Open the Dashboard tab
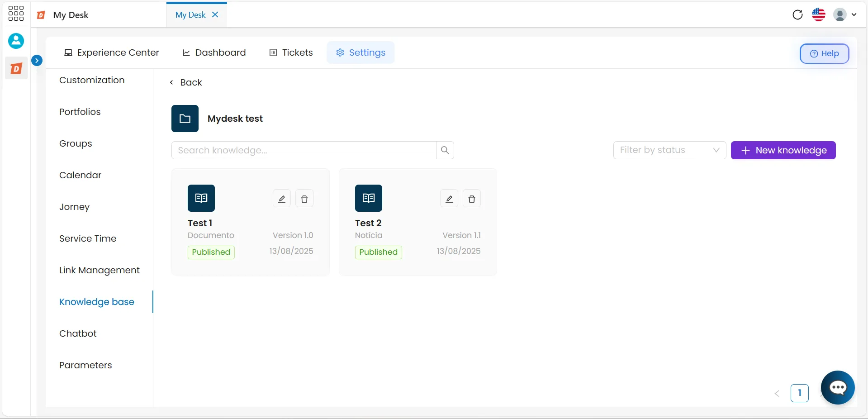The width and height of the screenshot is (868, 419). (x=214, y=52)
